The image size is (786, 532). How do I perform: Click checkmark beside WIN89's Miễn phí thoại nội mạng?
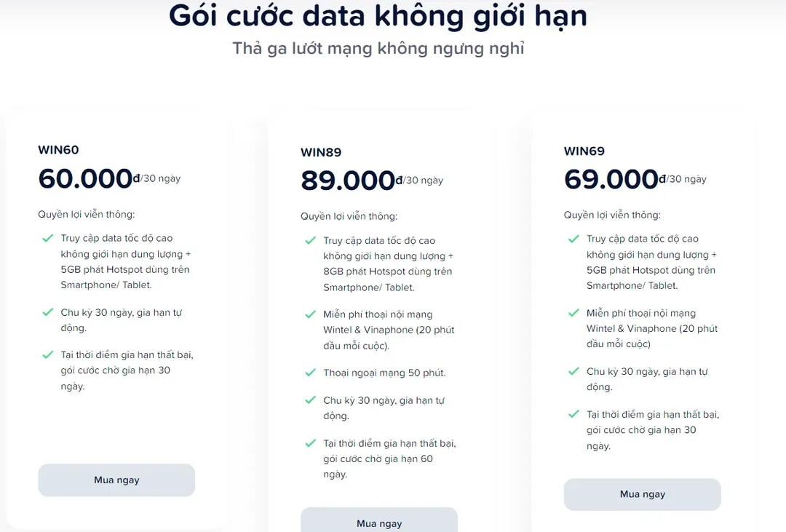click(x=311, y=314)
